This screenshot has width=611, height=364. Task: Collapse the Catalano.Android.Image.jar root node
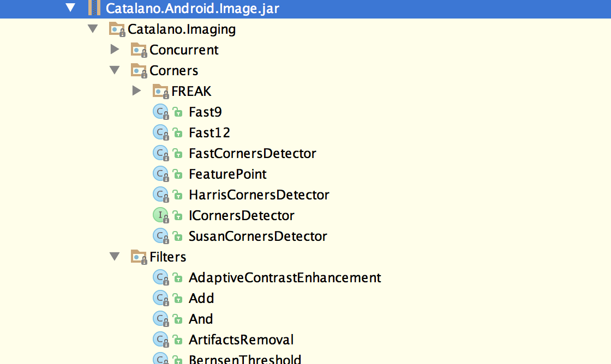pos(70,8)
